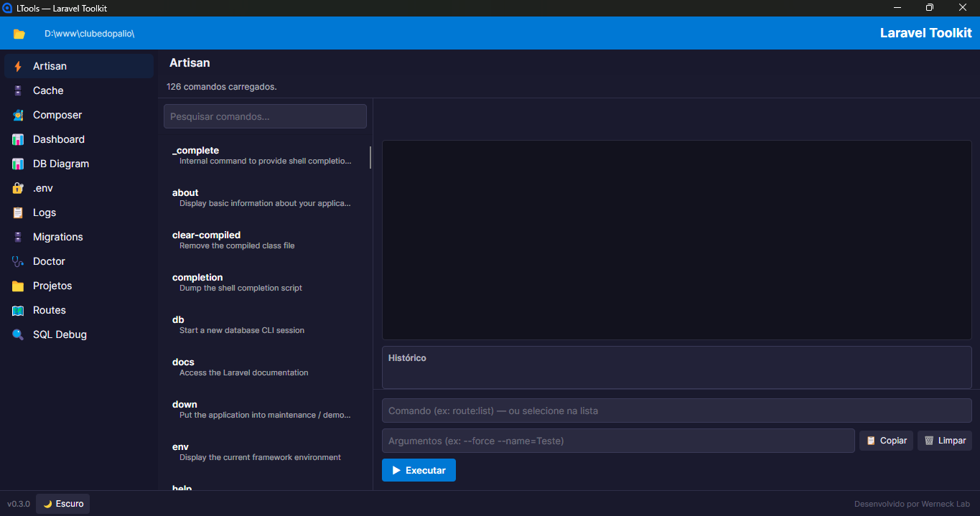This screenshot has width=980, height=516.
Task: Click the .env lock icon
Action: (18, 188)
